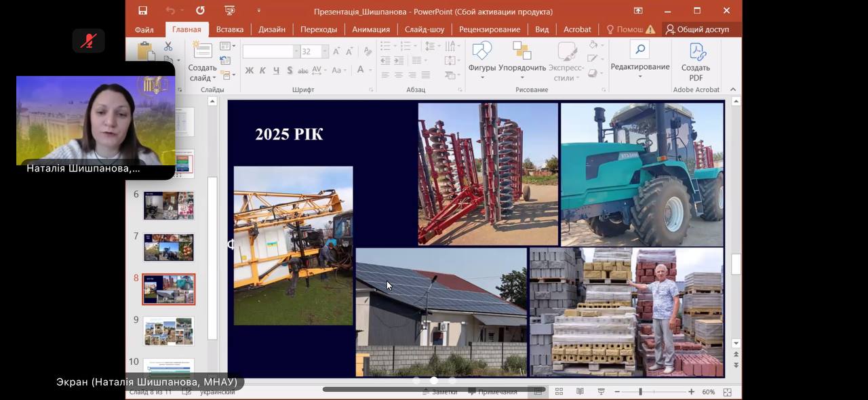
Task: Open the Вставка (Insert) ribbon tab
Action: (230, 29)
